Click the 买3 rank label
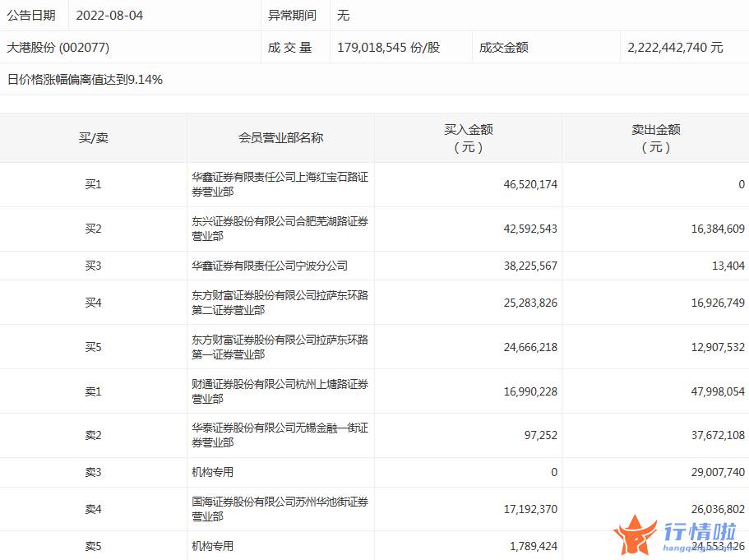749x560 pixels. [x=93, y=266]
